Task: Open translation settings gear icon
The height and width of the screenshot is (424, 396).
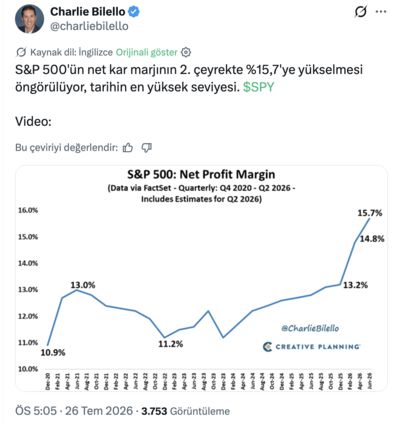Action: coord(186,52)
